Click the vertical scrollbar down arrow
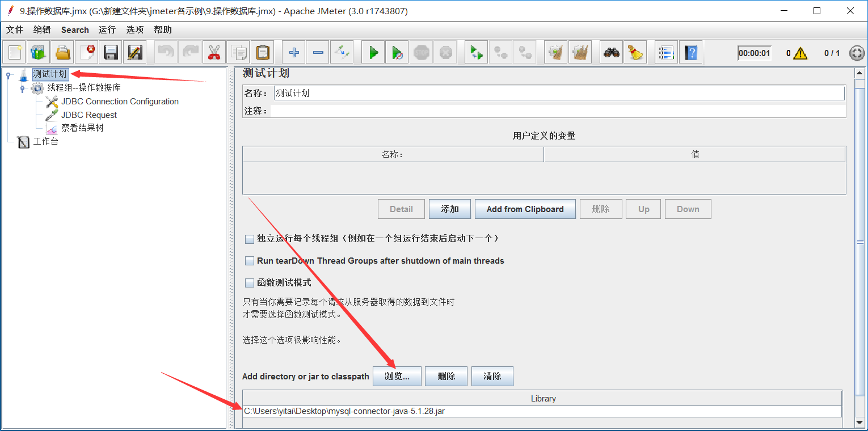Viewport: 868px width, 431px height. [x=861, y=423]
